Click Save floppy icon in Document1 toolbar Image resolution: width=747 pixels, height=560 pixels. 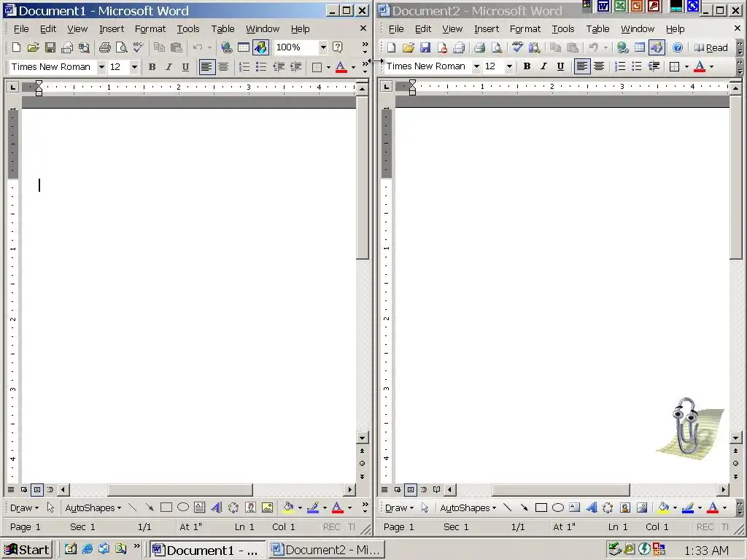50,47
